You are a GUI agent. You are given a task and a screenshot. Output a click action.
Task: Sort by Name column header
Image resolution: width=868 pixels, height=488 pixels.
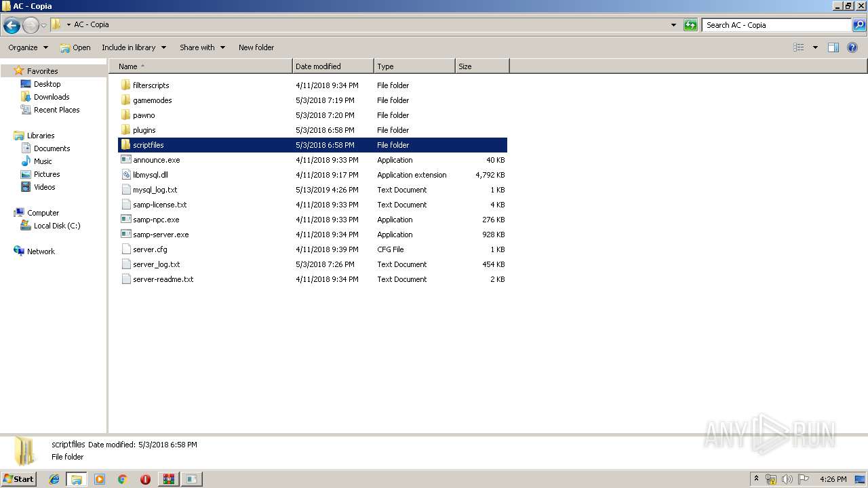click(x=201, y=66)
